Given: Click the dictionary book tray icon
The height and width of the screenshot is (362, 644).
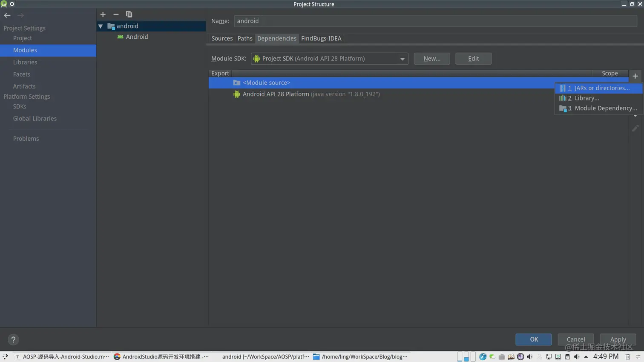Looking at the screenshot, I should click(x=511, y=357).
